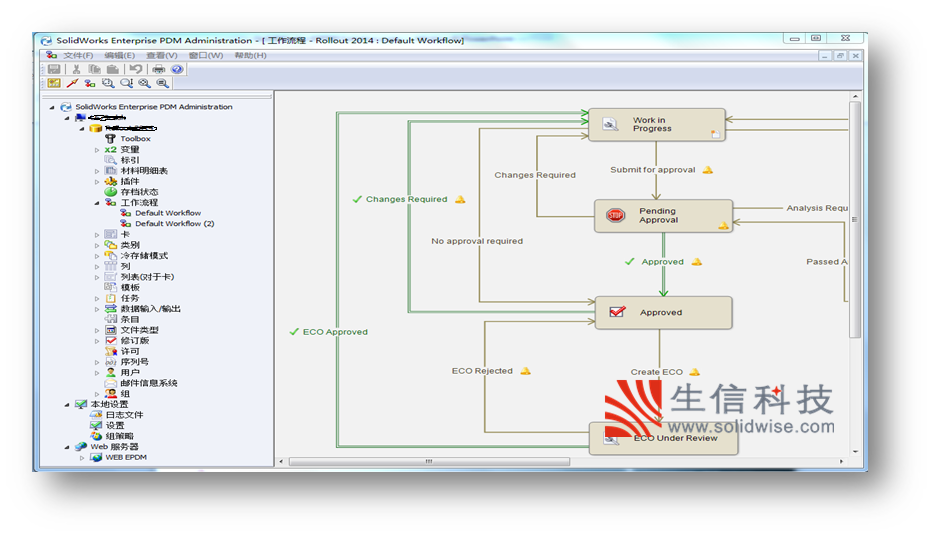Click the 邮件信息系统 envelope icon
Viewport: 933px width, 537px height.
tap(111, 383)
